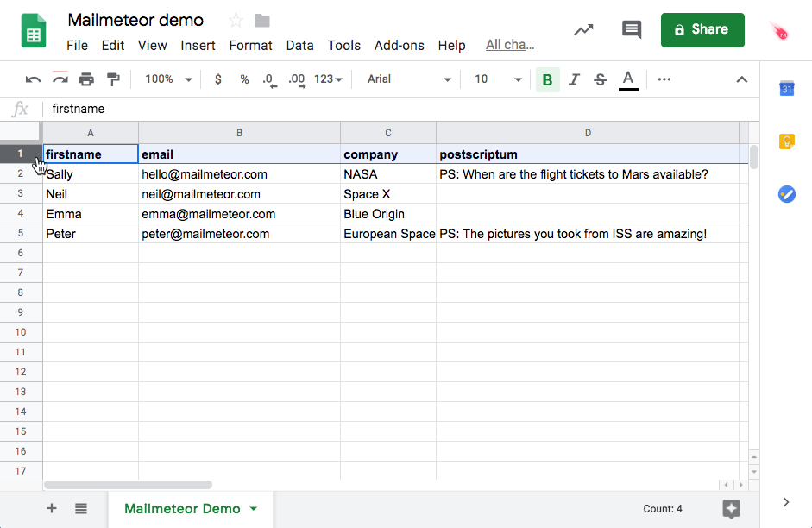Open the Tools menu
The image size is (812, 528).
pyautogui.click(x=343, y=46)
